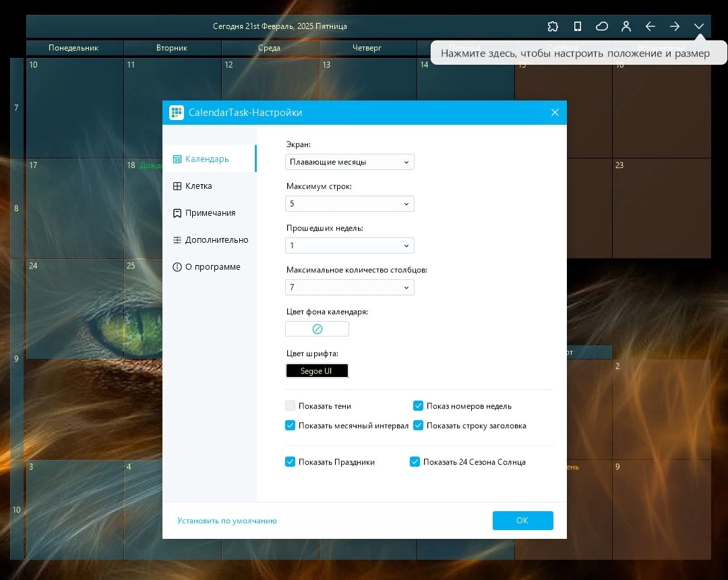Uncheck Показ номеров недель
Screen dimensions: 728x580
(x=418, y=406)
